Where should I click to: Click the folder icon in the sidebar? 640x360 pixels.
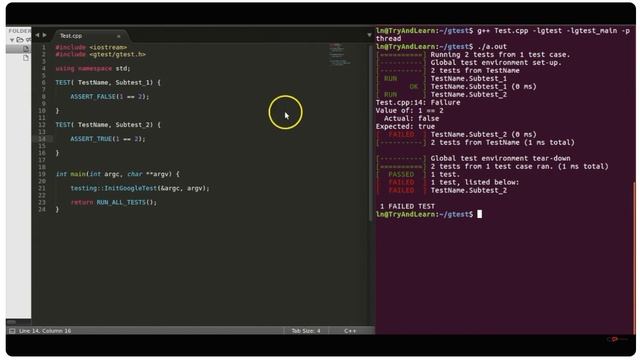19,40
